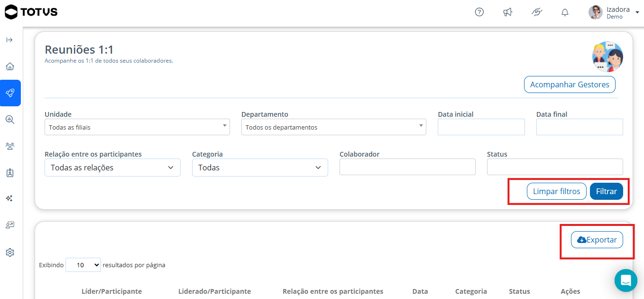Click the crossed-out hand accessibility icon
Image resolution: width=644 pixels, height=299 pixels.
536,12
